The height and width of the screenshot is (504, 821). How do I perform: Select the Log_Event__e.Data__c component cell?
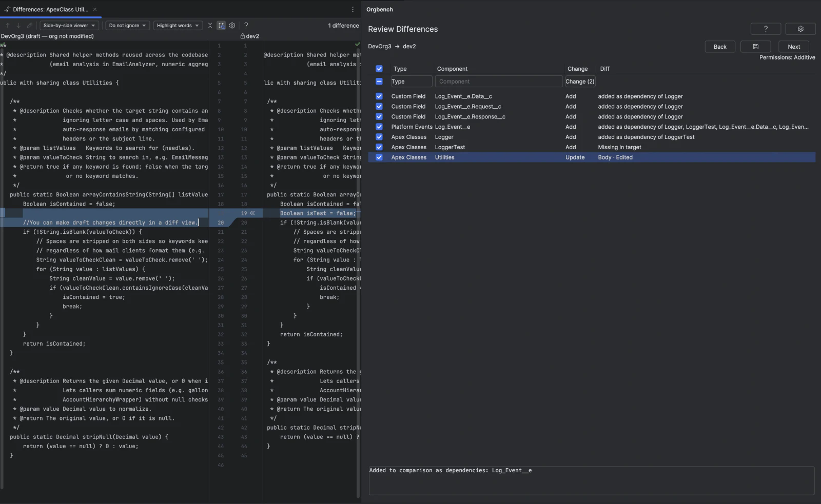pyautogui.click(x=463, y=96)
